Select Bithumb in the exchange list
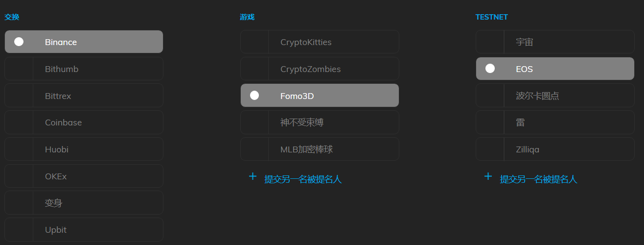 [84, 69]
